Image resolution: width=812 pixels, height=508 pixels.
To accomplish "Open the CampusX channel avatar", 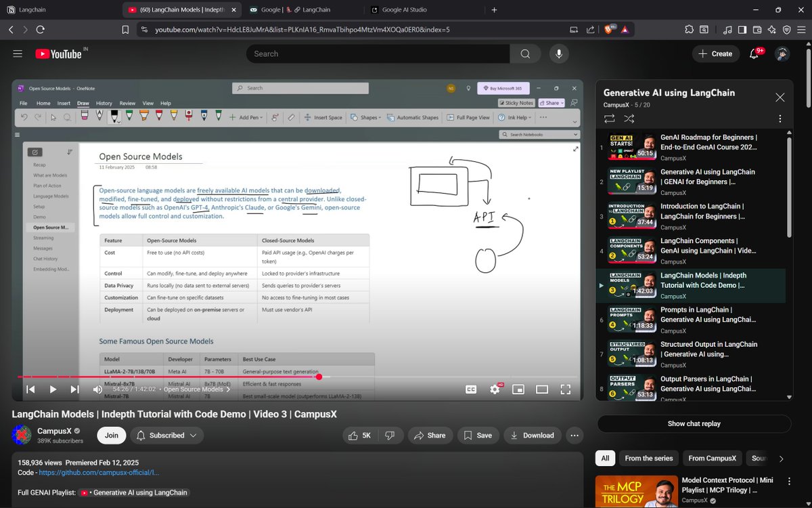I will coord(22,436).
